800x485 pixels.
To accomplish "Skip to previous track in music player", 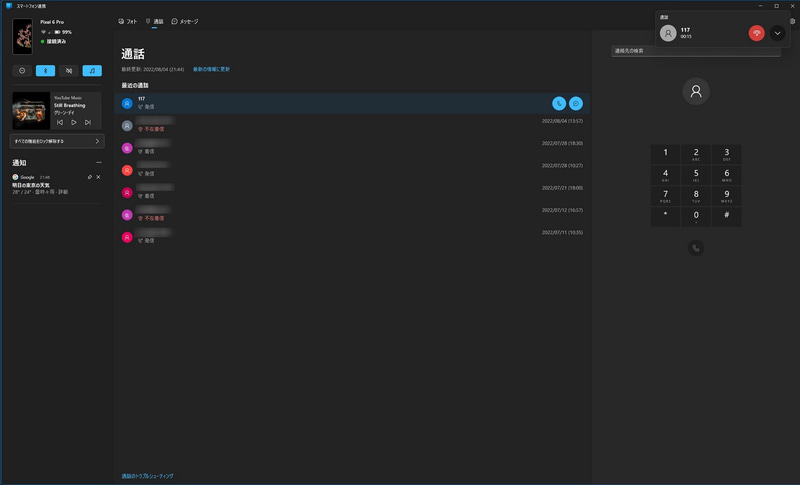I will click(60, 122).
